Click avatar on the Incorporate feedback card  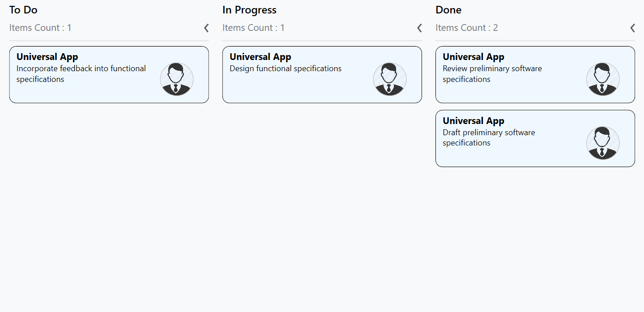[176, 79]
